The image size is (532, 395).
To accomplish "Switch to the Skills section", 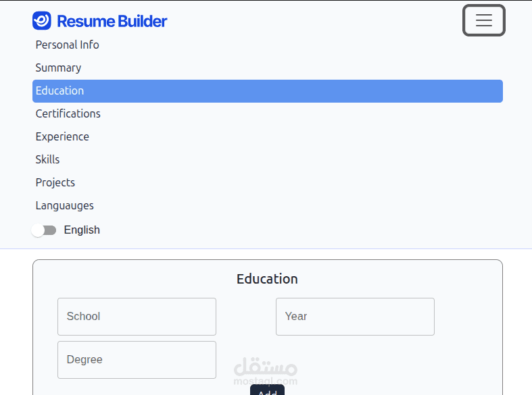I will 47,160.
